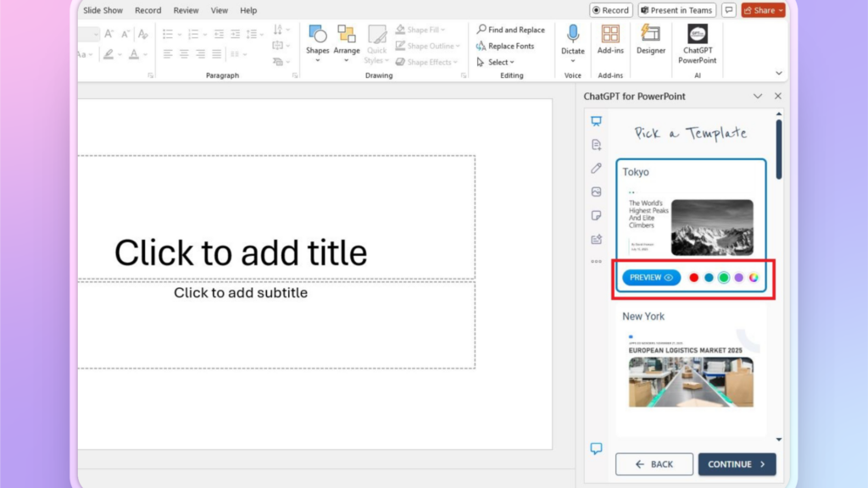The image size is (868, 488).
Task: Select the sticky note icon in add-in sidebar
Action: pyautogui.click(x=596, y=215)
